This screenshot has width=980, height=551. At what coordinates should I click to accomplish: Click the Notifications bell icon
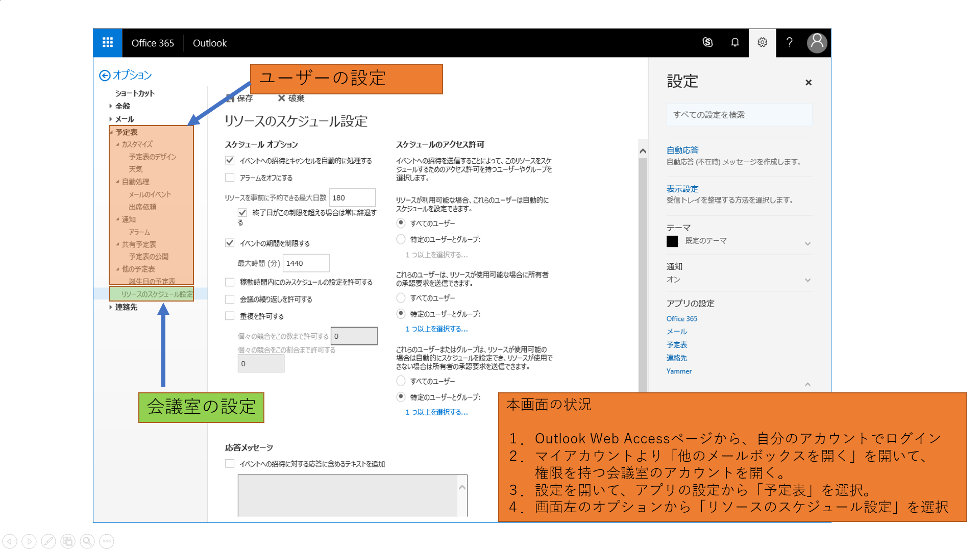(x=734, y=43)
